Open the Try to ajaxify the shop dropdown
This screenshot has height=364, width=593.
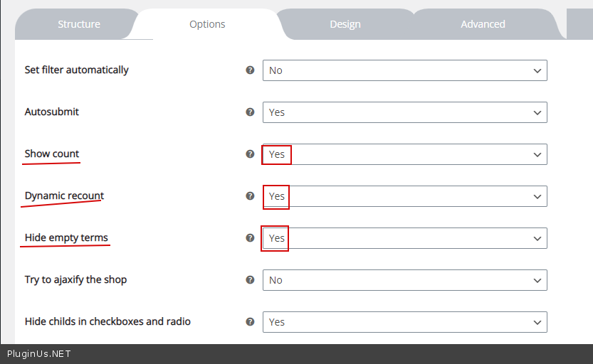(x=404, y=280)
